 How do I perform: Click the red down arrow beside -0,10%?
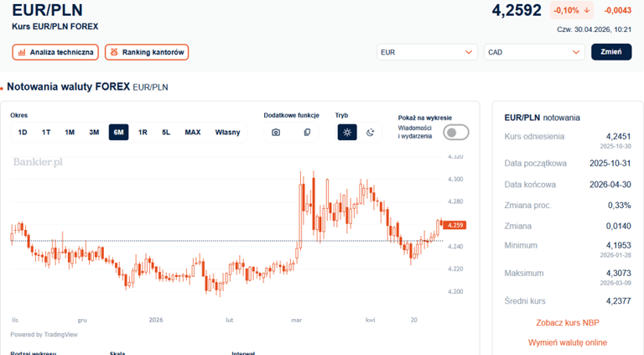pyautogui.click(x=586, y=11)
